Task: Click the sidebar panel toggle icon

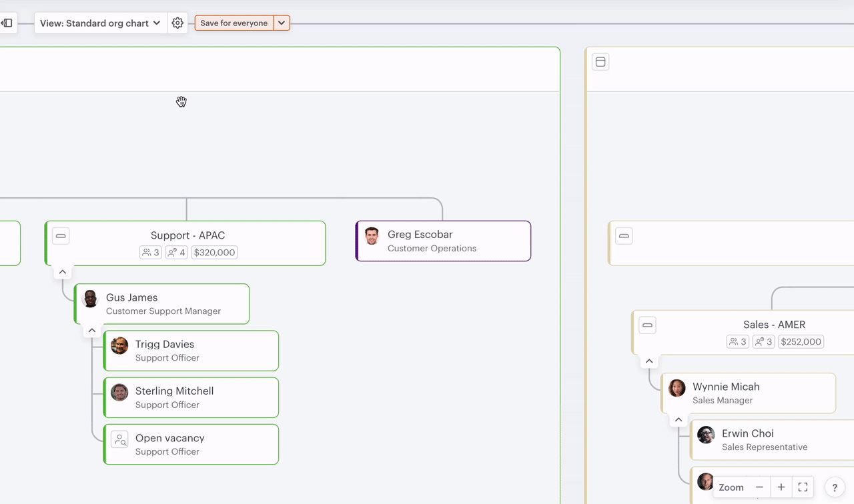Action: [7, 23]
